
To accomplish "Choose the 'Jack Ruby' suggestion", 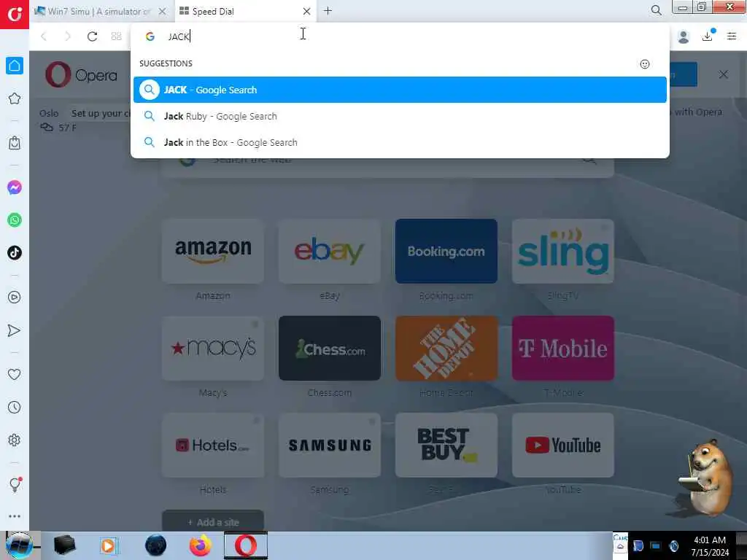I will pyautogui.click(x=400, y=116).
